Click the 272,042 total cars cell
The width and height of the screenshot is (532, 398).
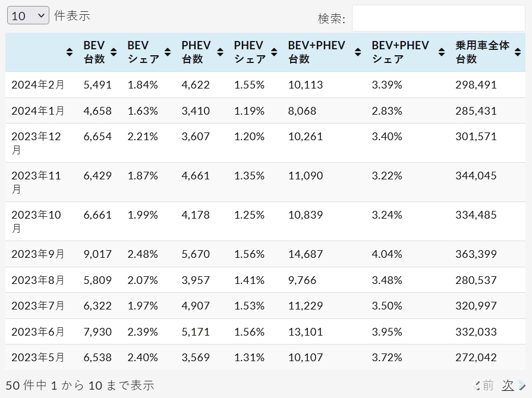coord(476,358)
